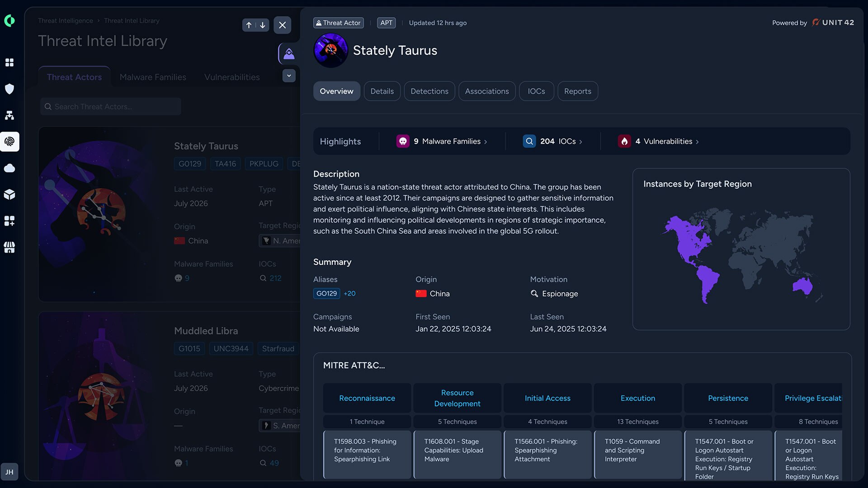
Task: Open T1059 Command and Scripting Interpreter card
Action: (x=638, y=455)
